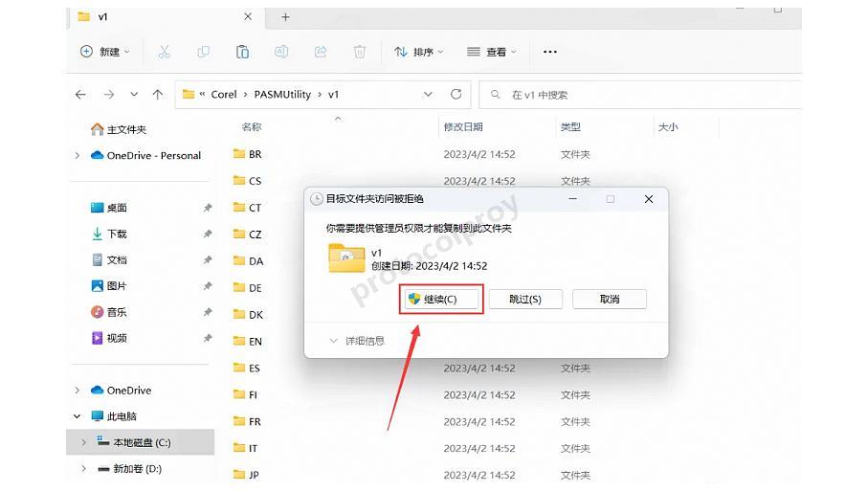Click the pin icon beside 音乐
The image size is (868, 492).
208,312
